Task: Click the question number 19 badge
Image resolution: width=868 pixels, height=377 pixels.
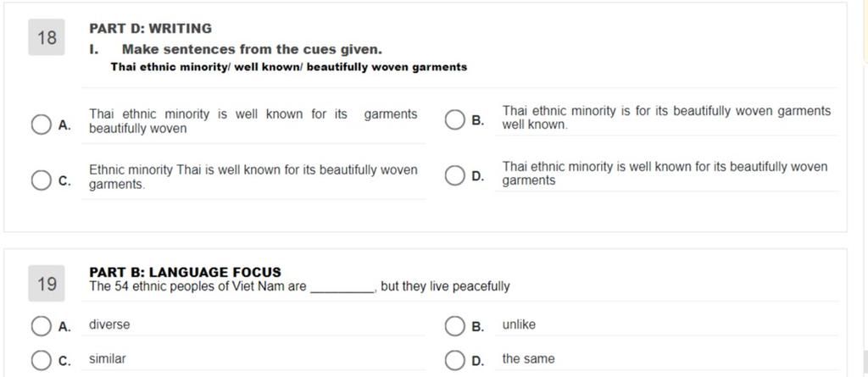Action: tap(47, 284)
